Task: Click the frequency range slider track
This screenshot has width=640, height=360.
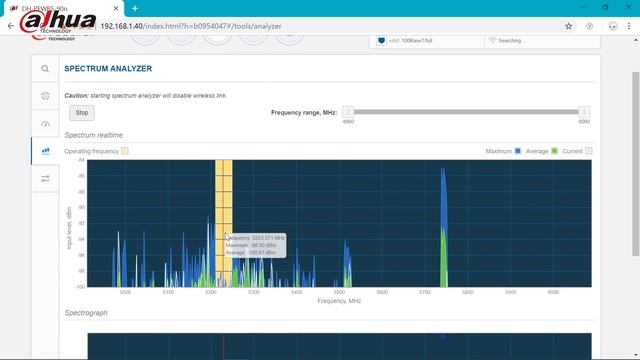Action: (466, 112)
